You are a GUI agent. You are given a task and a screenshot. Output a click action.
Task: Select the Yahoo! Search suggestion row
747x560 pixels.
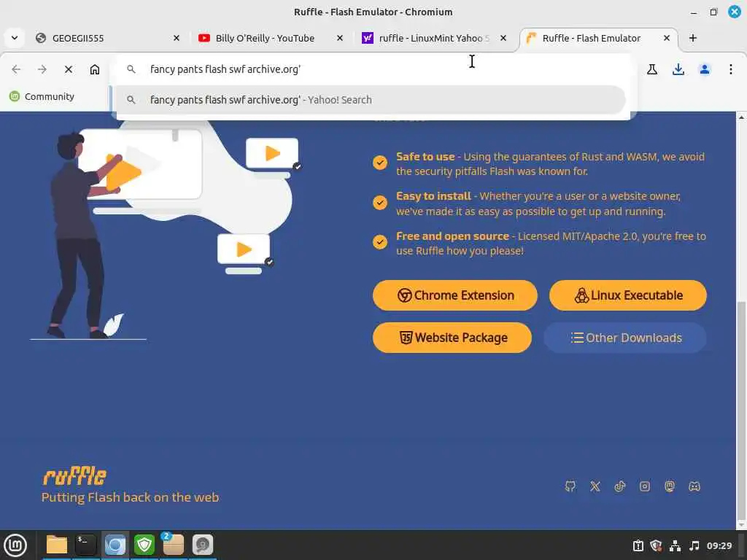point(371,100)
